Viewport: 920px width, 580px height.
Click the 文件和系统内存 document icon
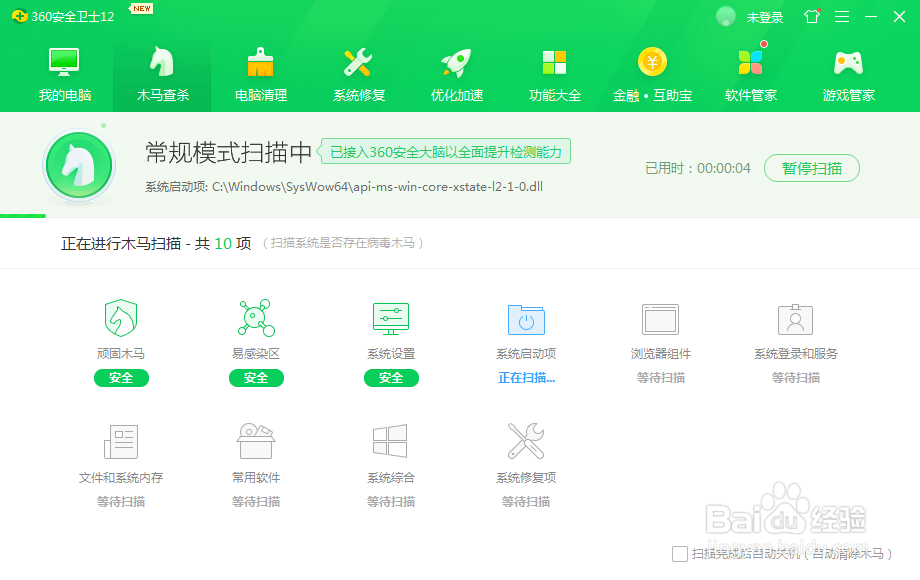point(121,442)
